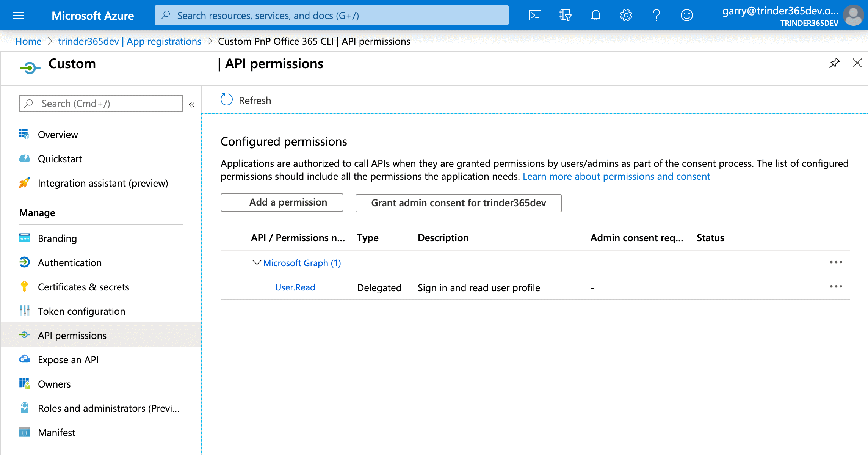Click 'Sign in and read user profile' text
Image resolution: width=868 pixels, height=455 pixels.
pyautogui.click(x=479, y=288)
